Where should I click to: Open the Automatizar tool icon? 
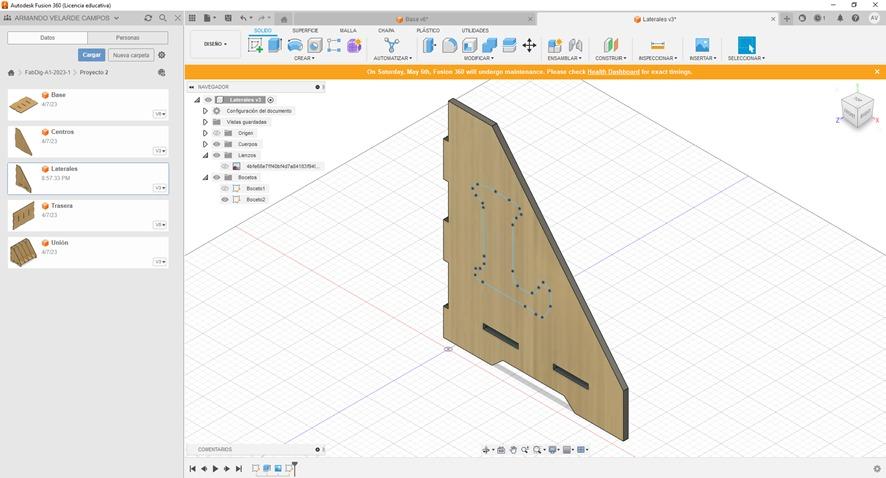(392, 45)
